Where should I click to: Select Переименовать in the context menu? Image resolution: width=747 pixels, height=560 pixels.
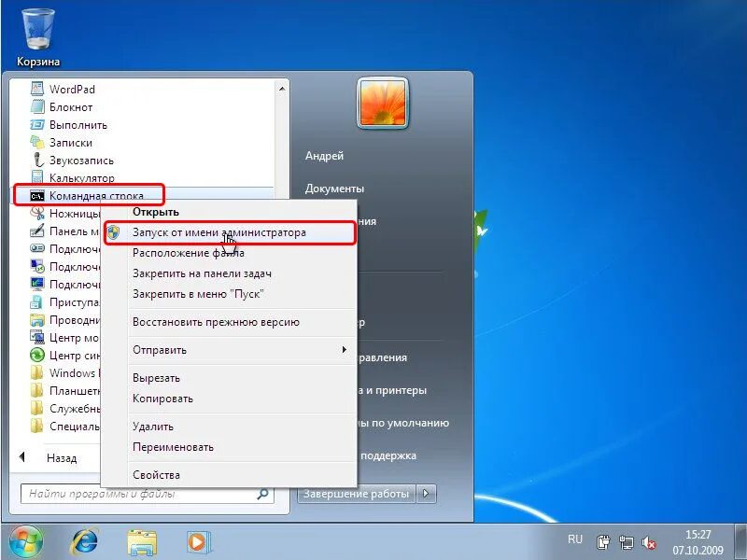tap(230, 447)
